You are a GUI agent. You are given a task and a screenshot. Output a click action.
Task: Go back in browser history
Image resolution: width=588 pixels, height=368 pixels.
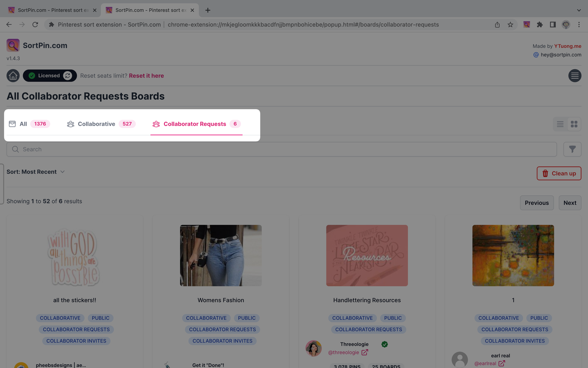[9, 25]
